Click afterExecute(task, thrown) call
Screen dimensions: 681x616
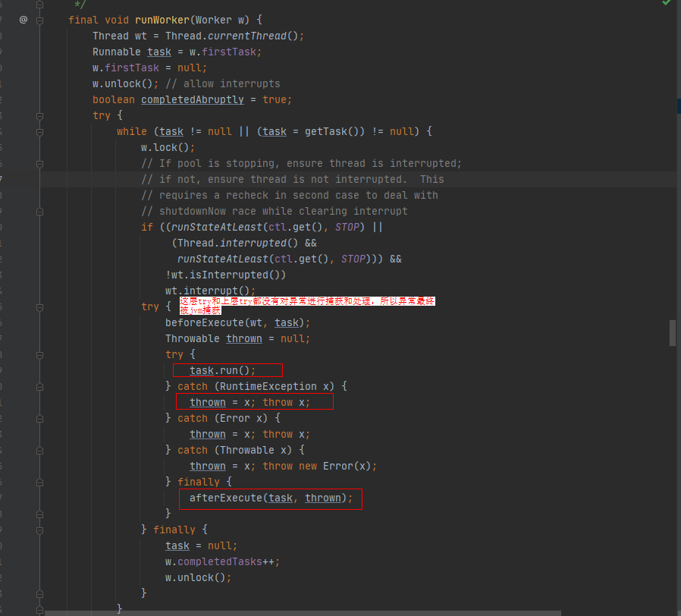tap(268, 498)
